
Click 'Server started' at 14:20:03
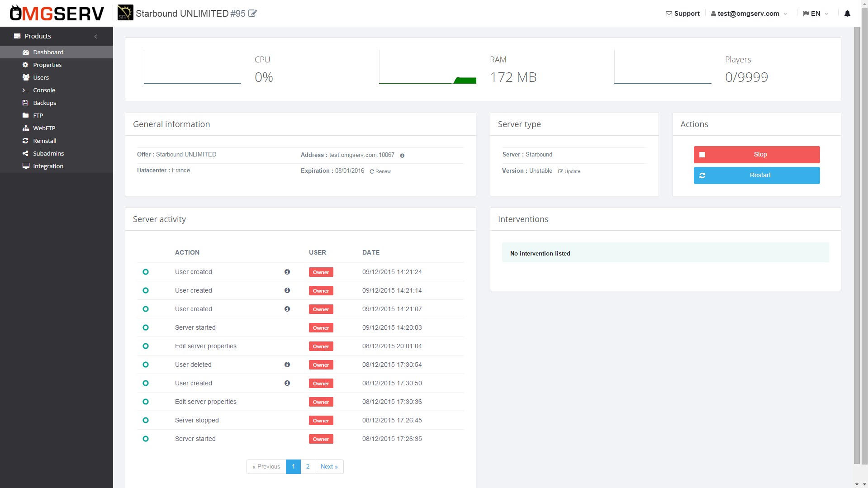(x=195, y=327)
